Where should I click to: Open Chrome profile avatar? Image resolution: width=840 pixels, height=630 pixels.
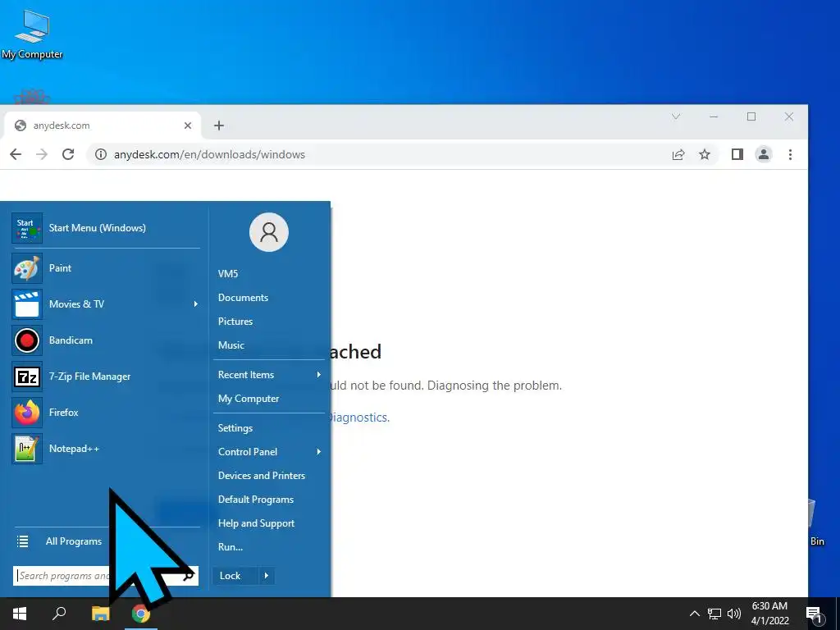(764, 154)
